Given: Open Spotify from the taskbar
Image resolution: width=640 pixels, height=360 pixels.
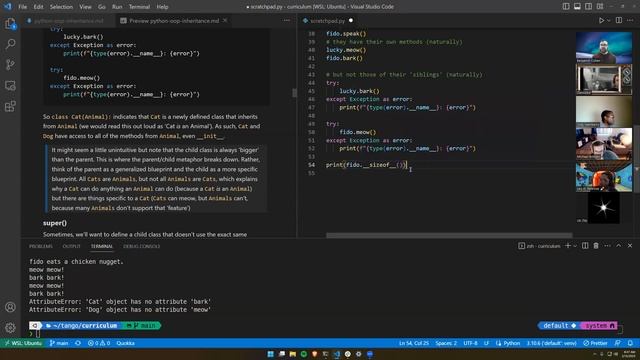Looking at the screenshot, I should [x=304, y=354].
